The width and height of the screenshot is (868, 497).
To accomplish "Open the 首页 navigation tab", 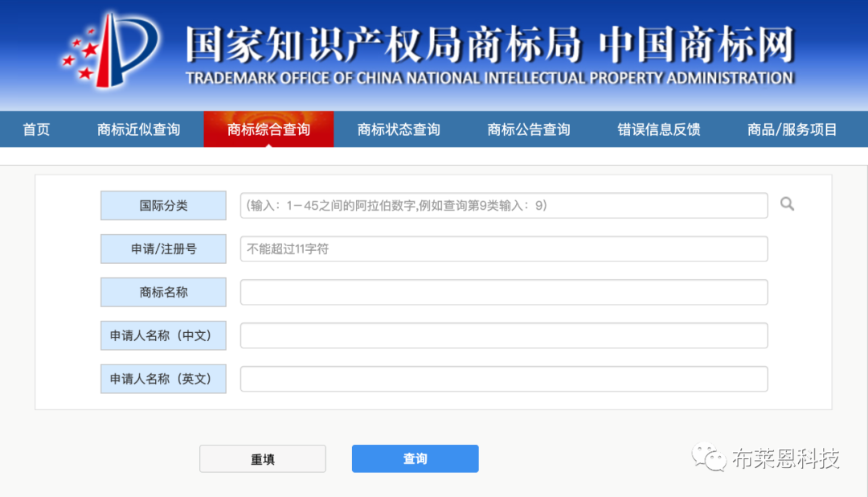I will pos(36,129).
